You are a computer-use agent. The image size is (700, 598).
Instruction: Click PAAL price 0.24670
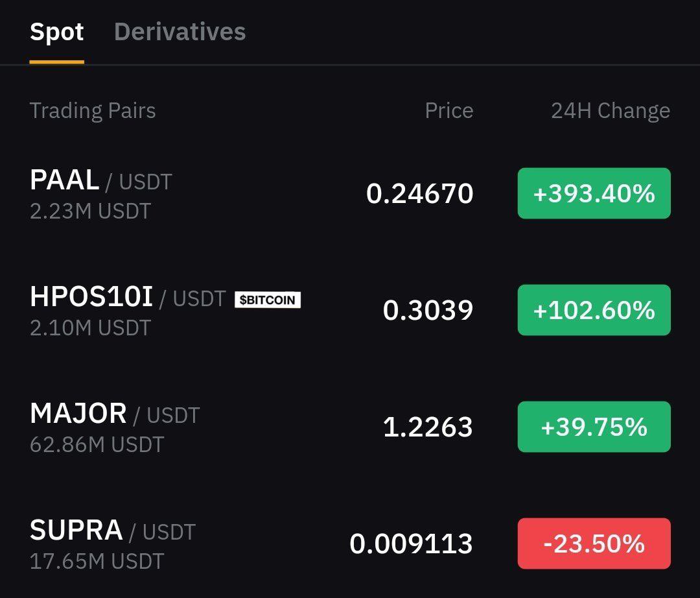click(419, 193)
